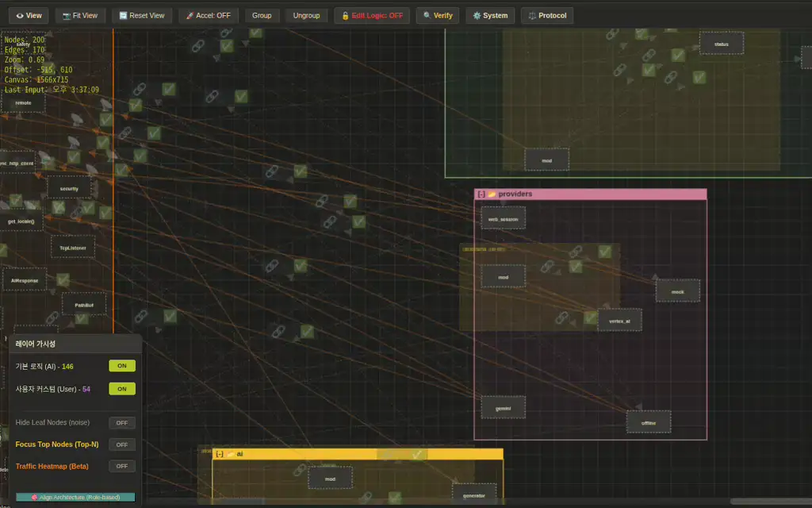Click the folder icon of providers group
Screen dimensions: 812x508
492,194
